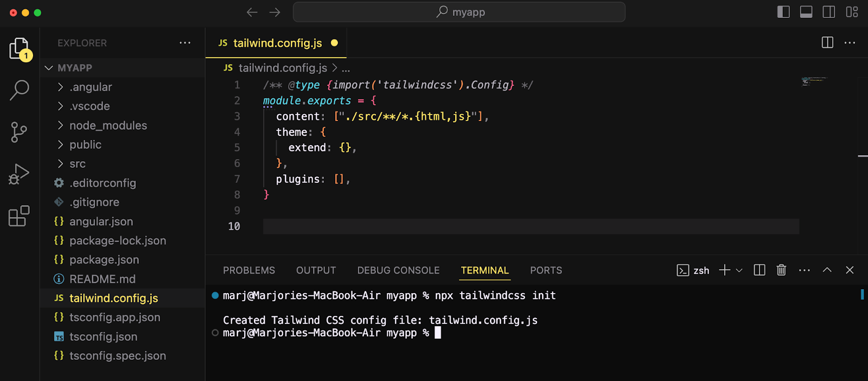Expand the node_modules folder
868x381 pixels.
pyautogui.click(x=108, y=125)
